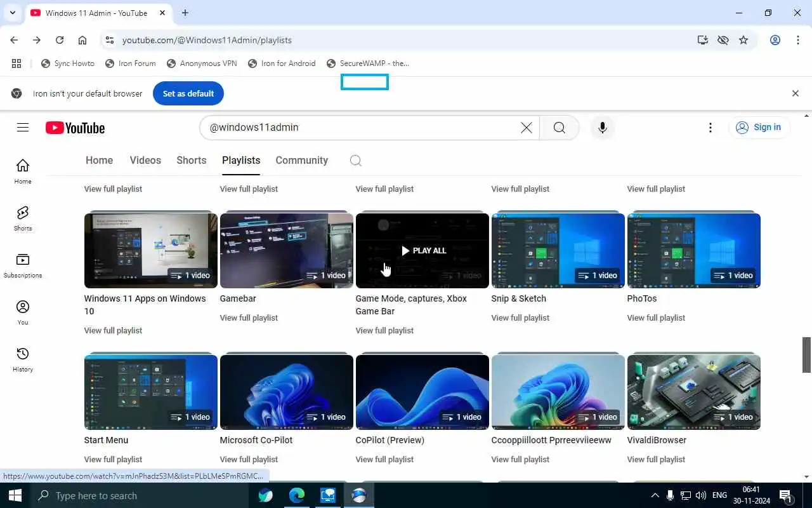812x508 pixels.
Task: Search within the channel magnifier icon
Action: [x=356, y=161]
